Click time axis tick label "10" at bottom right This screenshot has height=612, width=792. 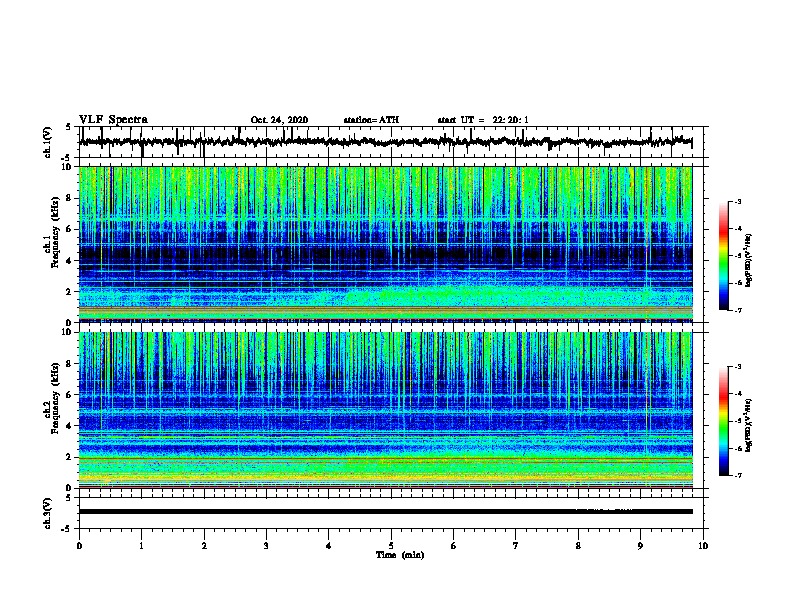coord(703,546)
